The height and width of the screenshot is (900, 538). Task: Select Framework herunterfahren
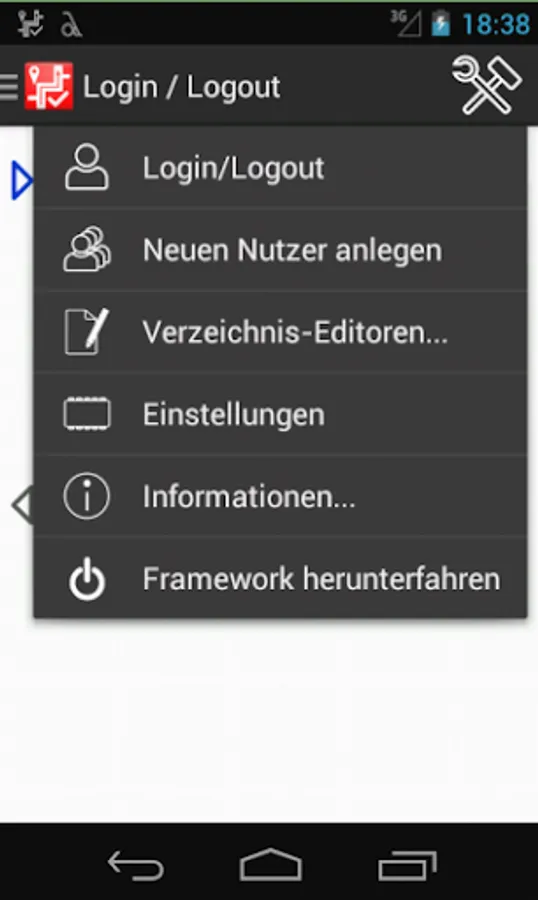(x=280, y=578)
